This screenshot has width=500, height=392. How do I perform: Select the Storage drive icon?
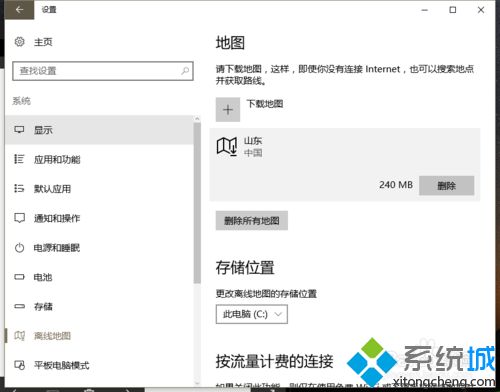pos(19,306)
